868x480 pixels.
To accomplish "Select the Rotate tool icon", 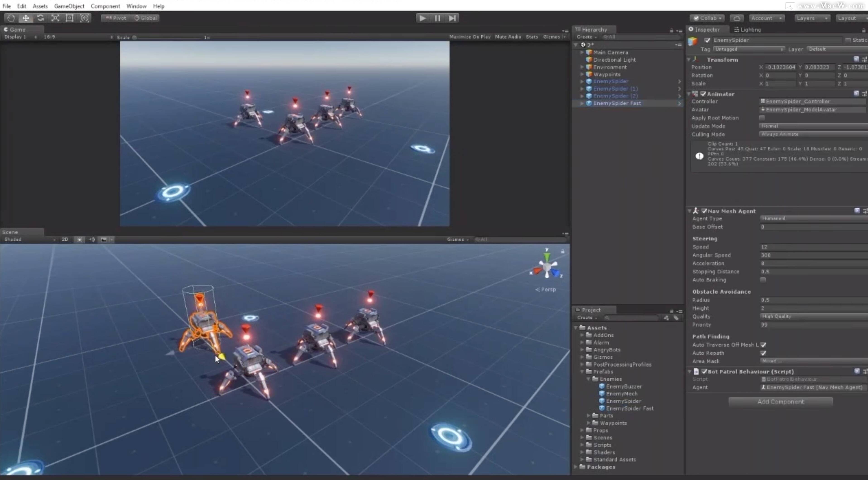I will pos(41,18).
